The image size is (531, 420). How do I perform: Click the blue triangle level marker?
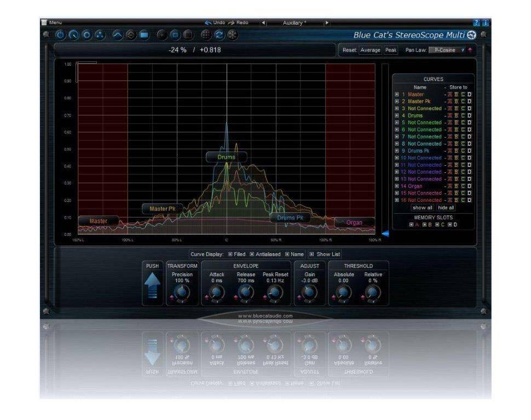coord(385,234)
